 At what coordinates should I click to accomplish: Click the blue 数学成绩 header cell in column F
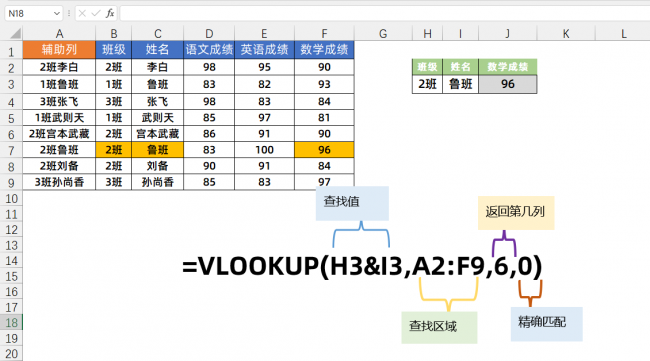coord(324,50)
